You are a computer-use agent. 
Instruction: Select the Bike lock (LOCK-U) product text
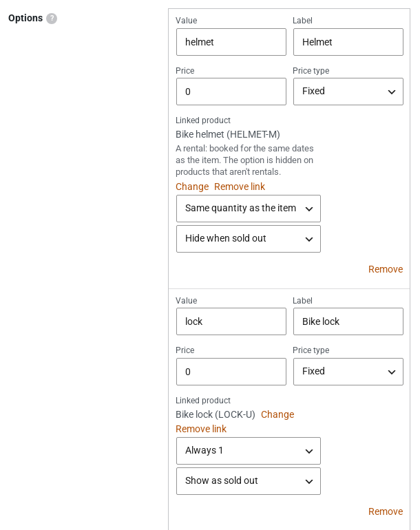coord(215,414)
